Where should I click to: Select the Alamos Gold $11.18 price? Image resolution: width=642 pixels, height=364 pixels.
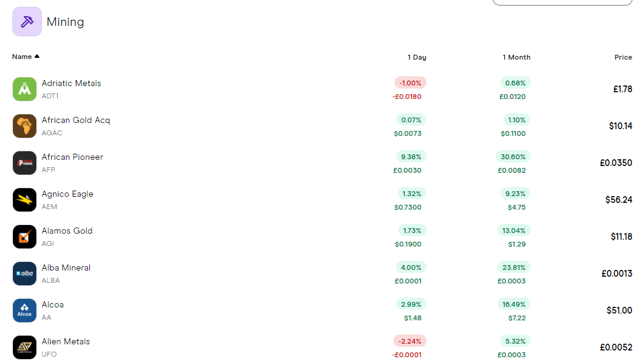pos(622,237)
